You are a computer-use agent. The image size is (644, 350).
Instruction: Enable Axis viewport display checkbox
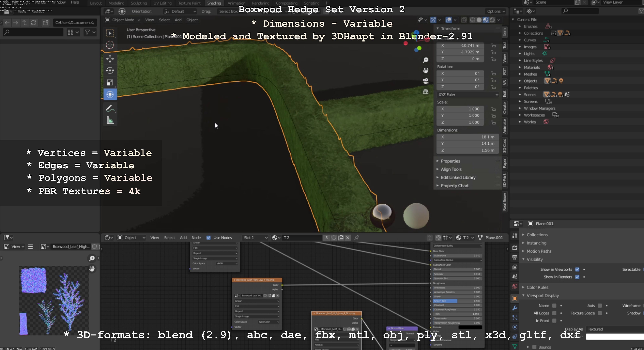click(x=600, y=306)
